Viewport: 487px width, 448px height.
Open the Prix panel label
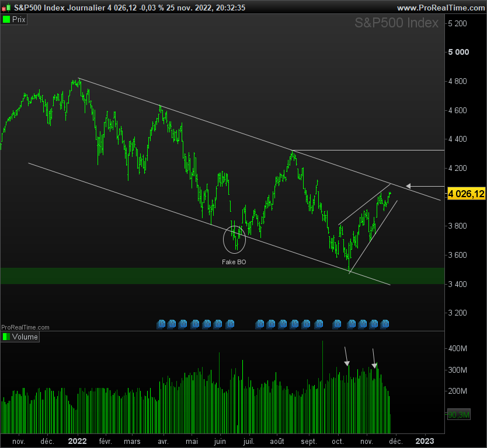click(14, 20)
